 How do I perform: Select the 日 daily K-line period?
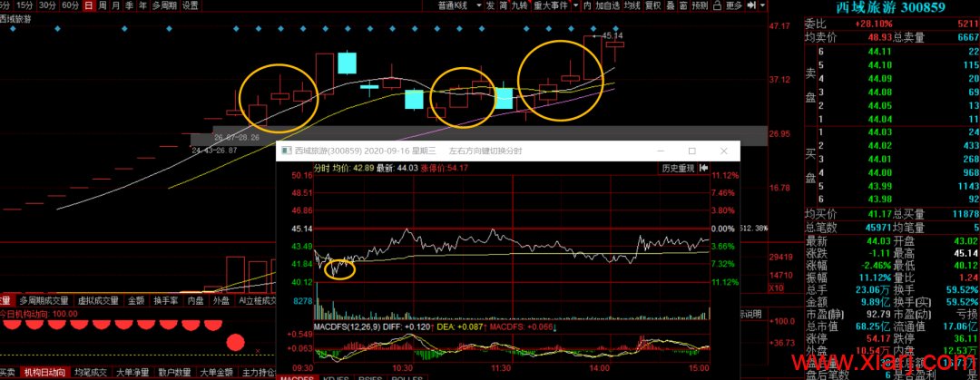88,5
